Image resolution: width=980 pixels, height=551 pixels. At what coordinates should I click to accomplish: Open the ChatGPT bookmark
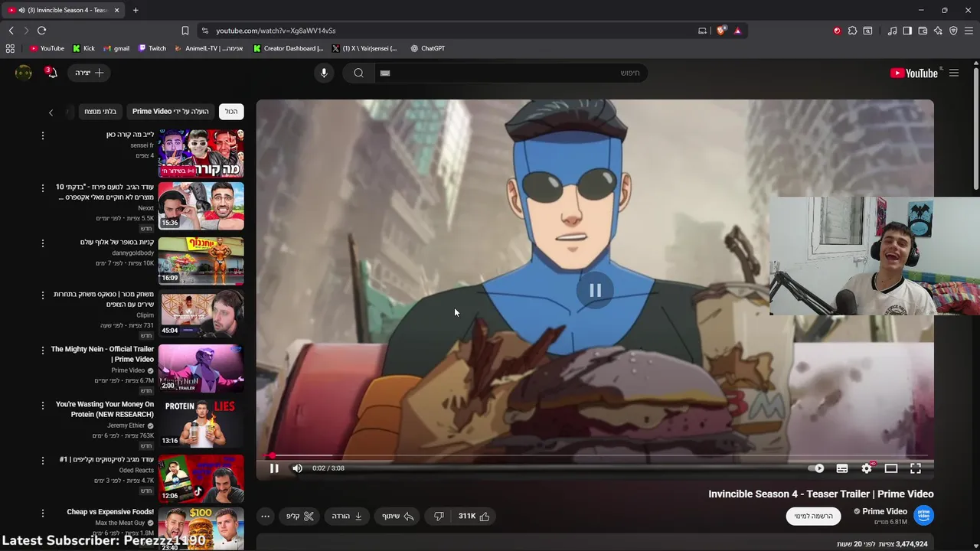point(427,48)
